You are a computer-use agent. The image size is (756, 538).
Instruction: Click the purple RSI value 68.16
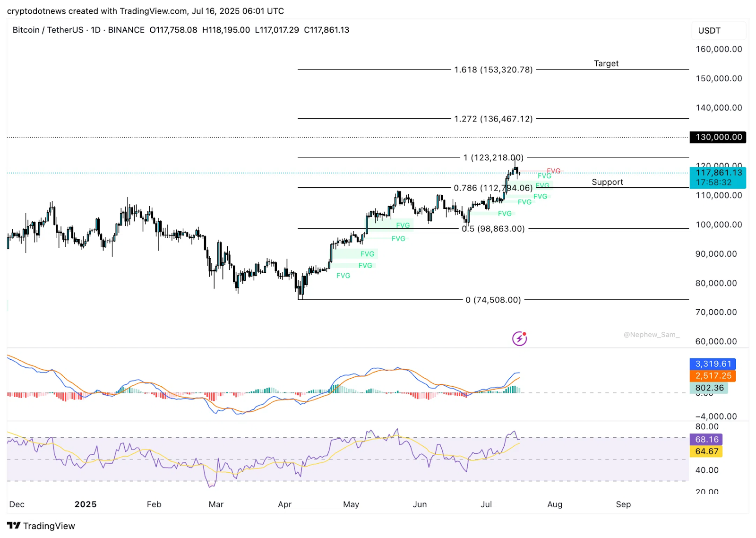tap(706, 439)
